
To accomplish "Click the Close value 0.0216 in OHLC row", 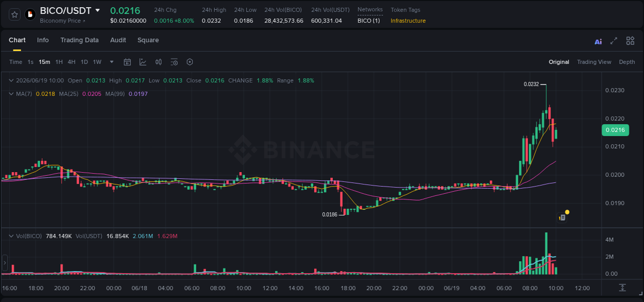I will 215,80.
